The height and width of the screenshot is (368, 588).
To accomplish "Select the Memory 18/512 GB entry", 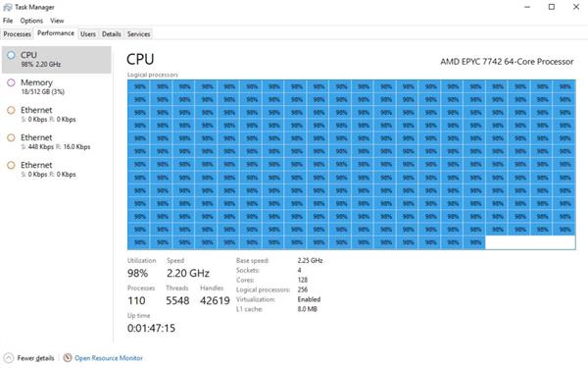I will point(57,86).
